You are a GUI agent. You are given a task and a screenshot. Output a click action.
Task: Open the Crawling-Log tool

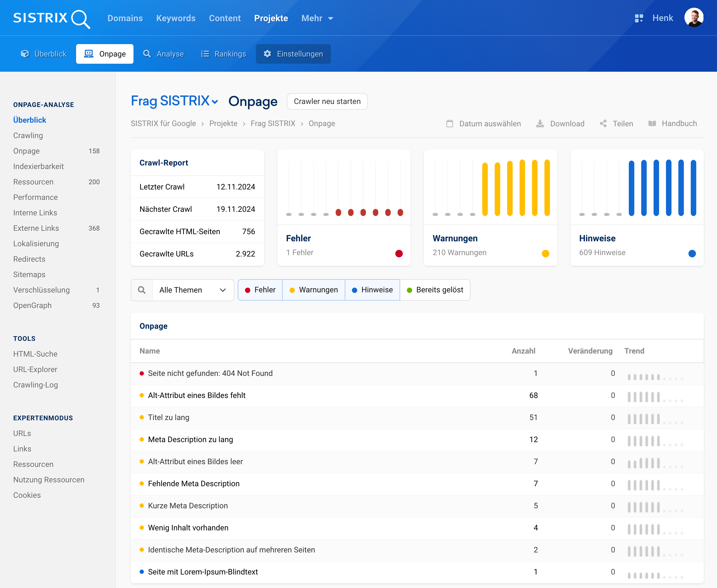pos(36,385)
